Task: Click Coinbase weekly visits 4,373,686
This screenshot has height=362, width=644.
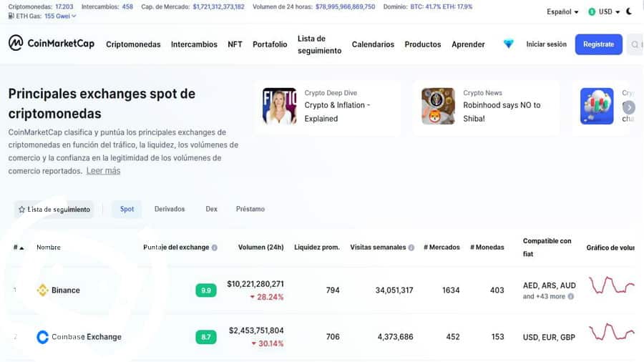Action: 395,337
